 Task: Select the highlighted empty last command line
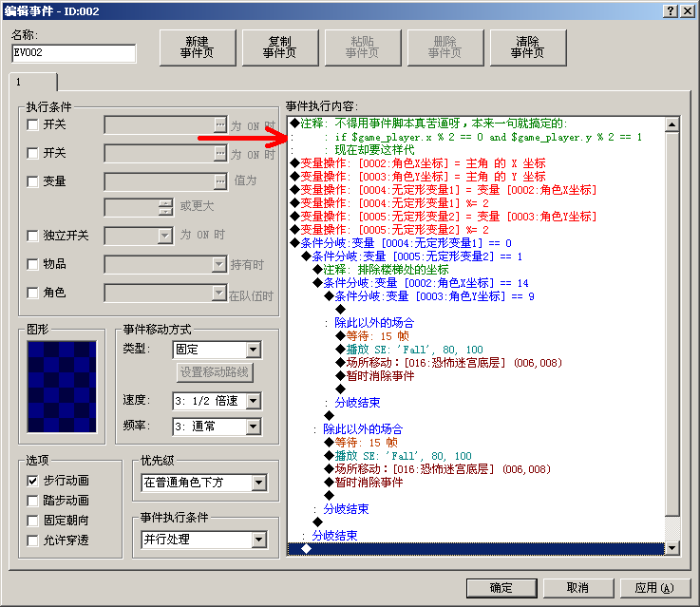click(x=477, y=549)
